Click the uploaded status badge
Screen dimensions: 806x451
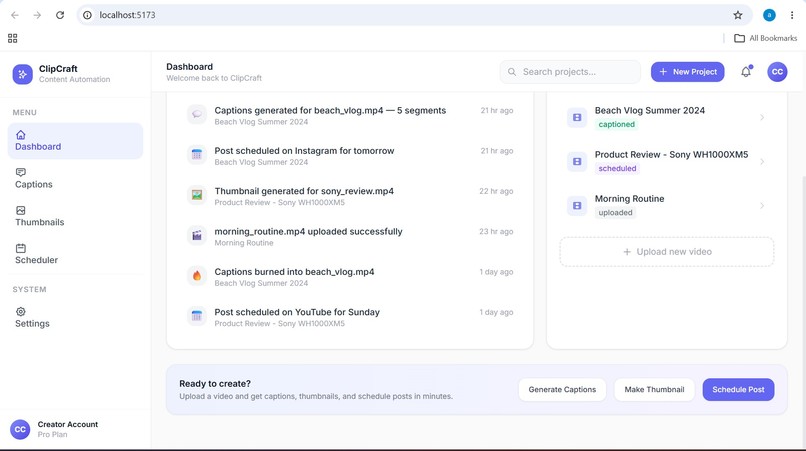pyautogui.click(x=615, y=212)
